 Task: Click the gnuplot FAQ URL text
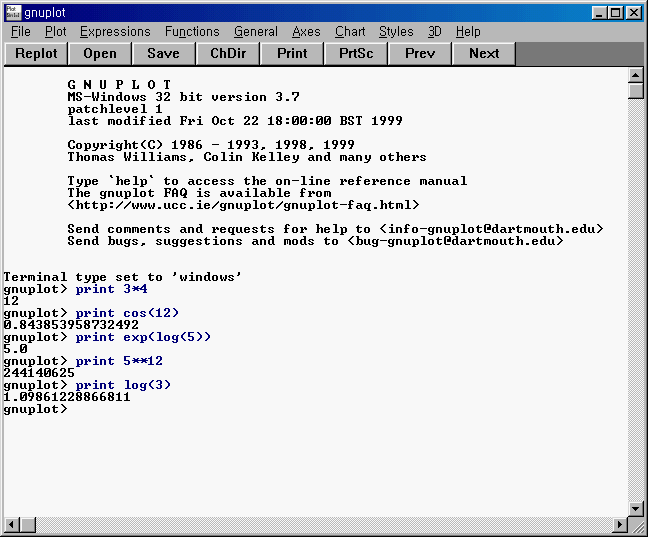click(x=243, y=205)
